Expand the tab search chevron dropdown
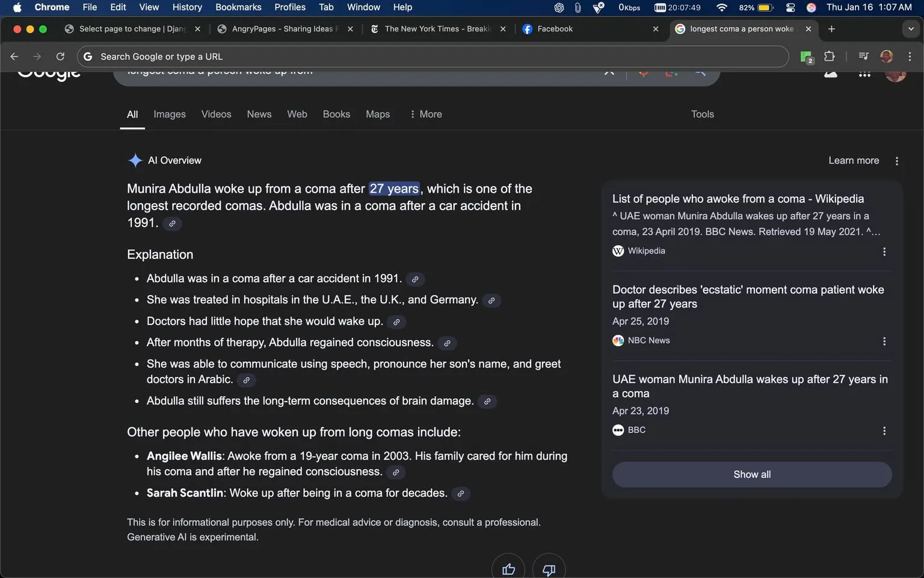Image resolution: width=924 pixels, height=578 pixels. (x=911, y=29)
